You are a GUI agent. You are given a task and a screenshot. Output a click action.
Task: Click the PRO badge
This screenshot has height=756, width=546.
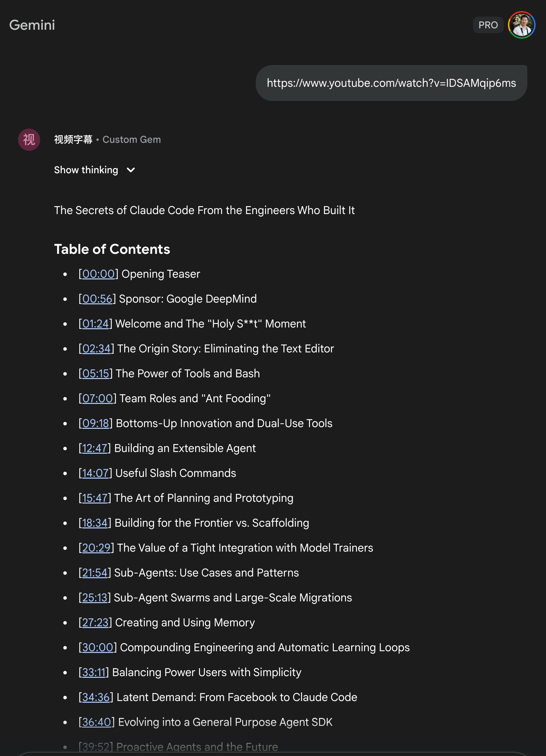488,25
